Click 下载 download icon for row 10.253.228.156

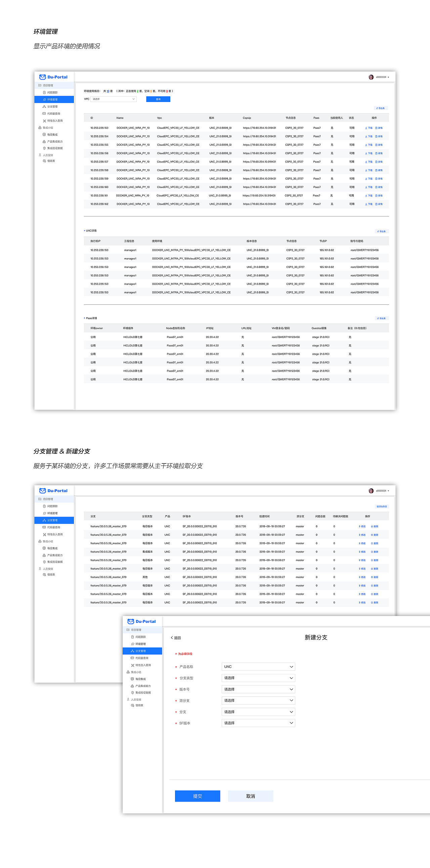366,153
